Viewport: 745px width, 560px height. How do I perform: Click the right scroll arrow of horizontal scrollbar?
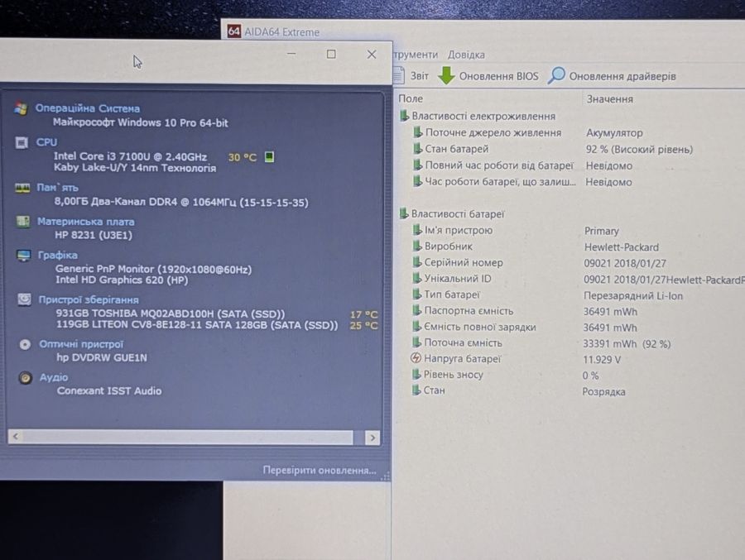pos(372,438)
